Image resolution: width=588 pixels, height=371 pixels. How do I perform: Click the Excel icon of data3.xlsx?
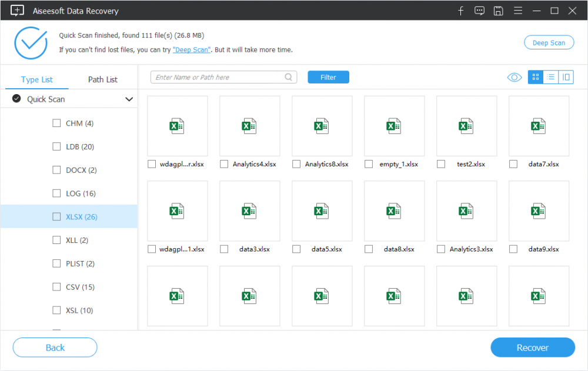coord(249,211)
